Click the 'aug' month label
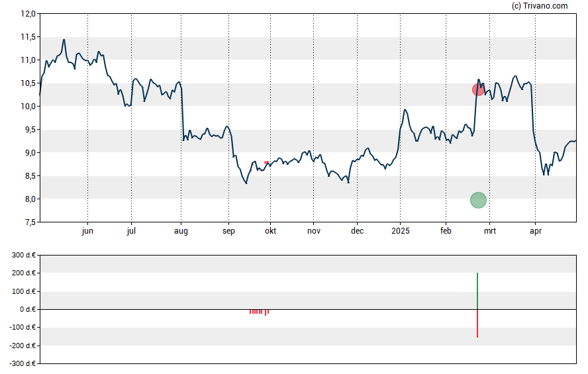The width and height of the screenshot is (588, 374). (181, 231)
